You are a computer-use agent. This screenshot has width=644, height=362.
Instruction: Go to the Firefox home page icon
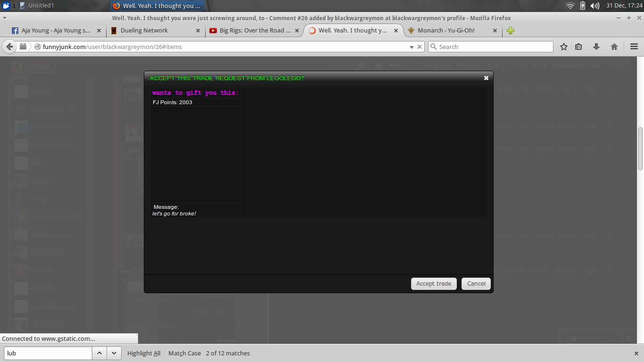[x=614, y=47]
